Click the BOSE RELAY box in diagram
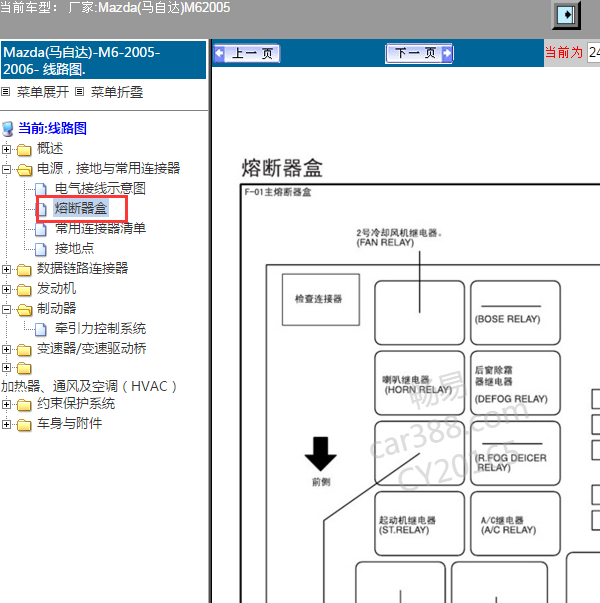Screen dimensions: 600x603 [x=515, y=313]
